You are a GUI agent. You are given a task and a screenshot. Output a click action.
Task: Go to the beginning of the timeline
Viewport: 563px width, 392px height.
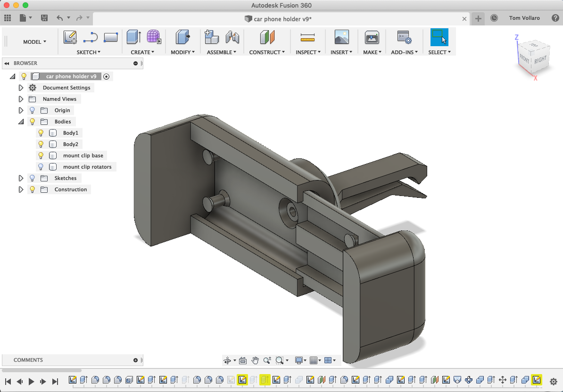tap(8, 382)
